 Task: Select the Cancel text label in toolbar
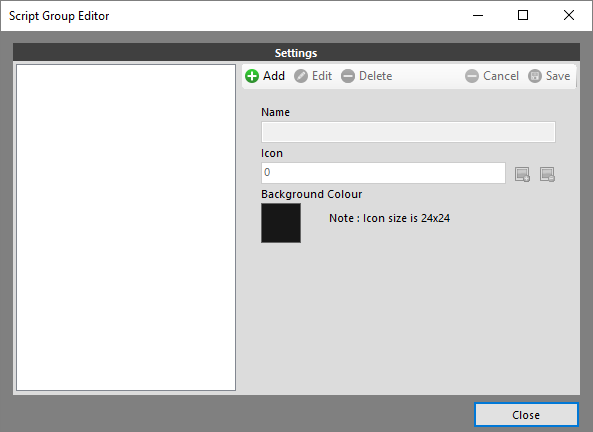[501, 76]
